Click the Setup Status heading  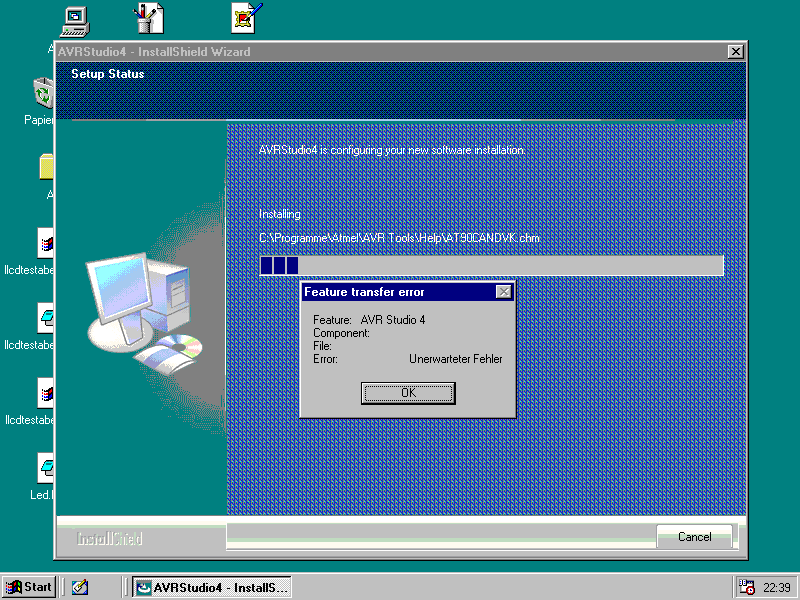tap(108, 74)
